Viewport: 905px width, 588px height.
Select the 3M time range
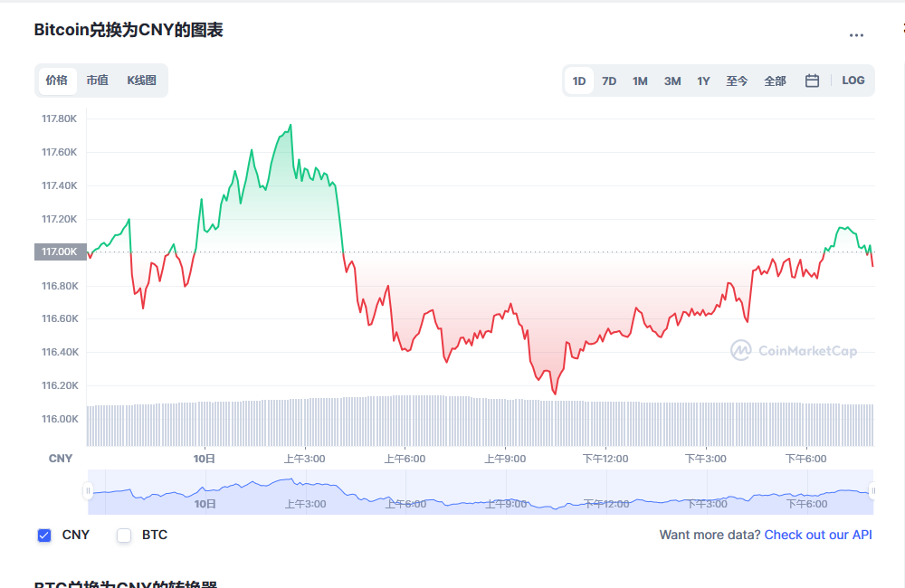pos(672,81)
